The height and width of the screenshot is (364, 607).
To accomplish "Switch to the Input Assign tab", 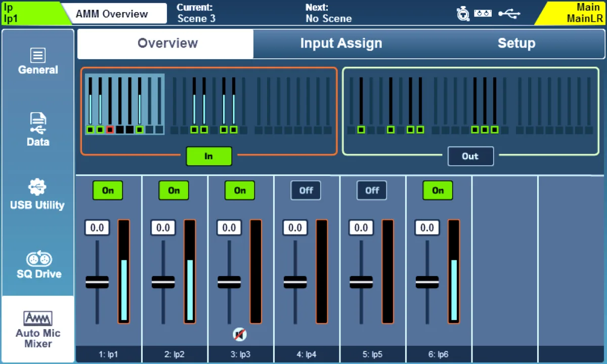I will coord(341,43).
